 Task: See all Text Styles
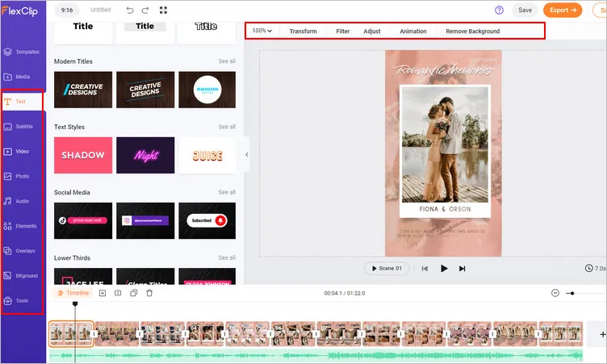pyautogui.click(x=227, y=127)
